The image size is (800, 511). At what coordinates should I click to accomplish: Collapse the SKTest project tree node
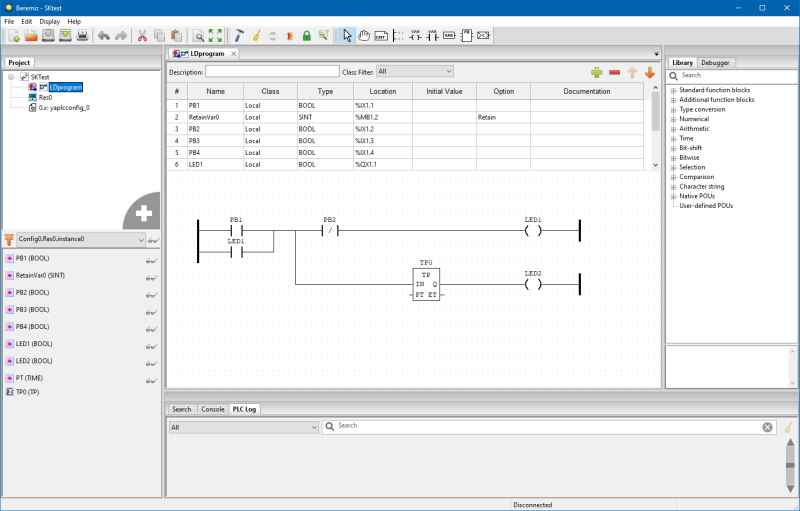coord(11,77)
